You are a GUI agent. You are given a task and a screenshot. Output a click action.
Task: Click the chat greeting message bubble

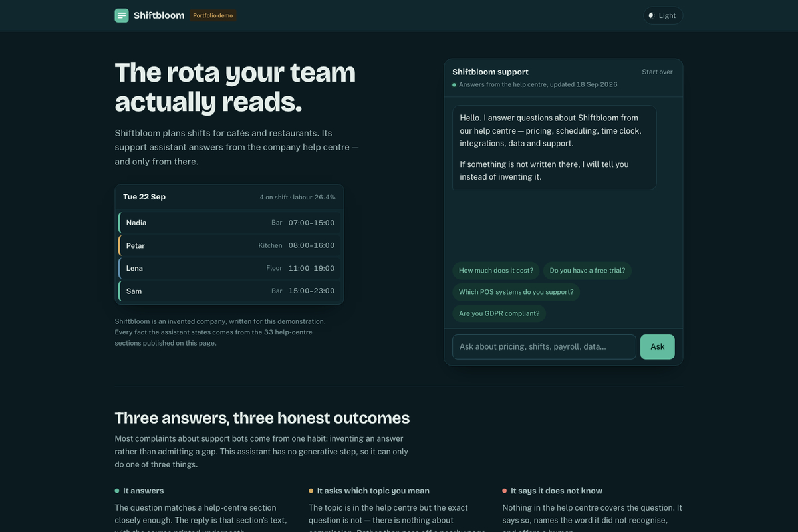pyautogui.click(x=555, y=148)
